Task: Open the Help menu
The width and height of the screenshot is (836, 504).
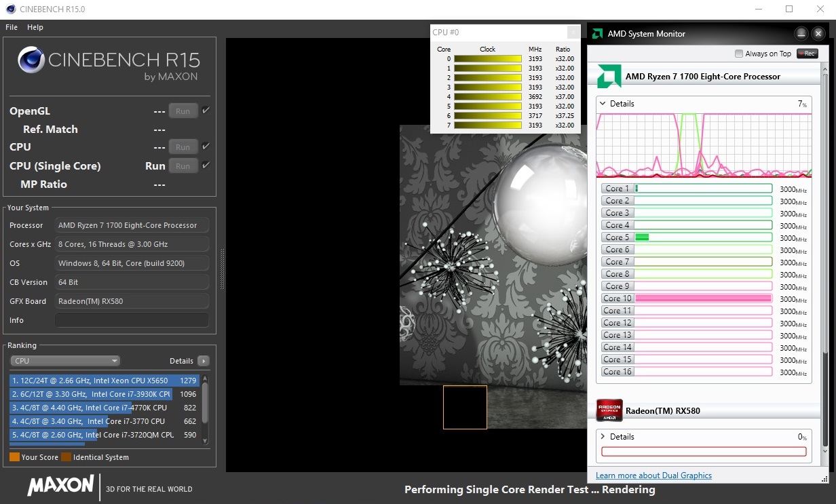Action: [35, 27]
